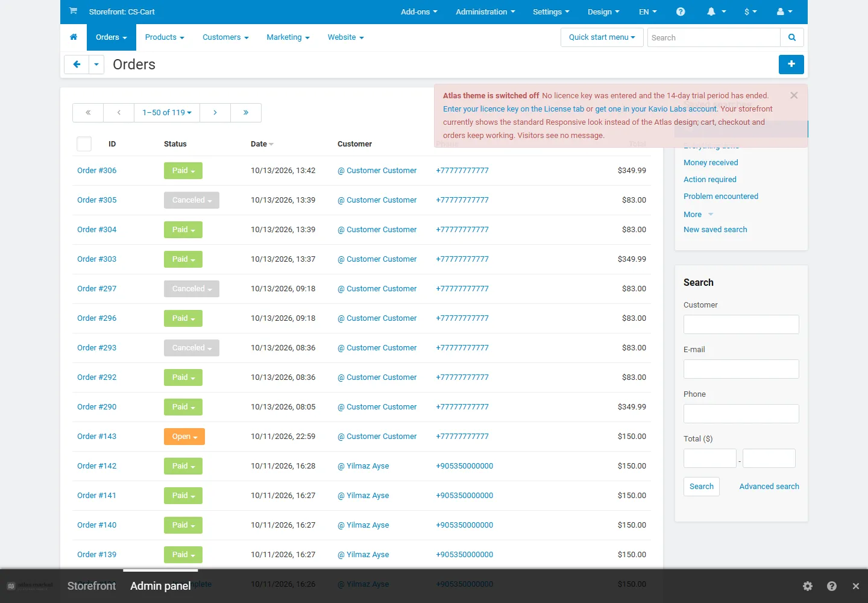
Task: Add a new order with the plus button
Action: [791, 64]
